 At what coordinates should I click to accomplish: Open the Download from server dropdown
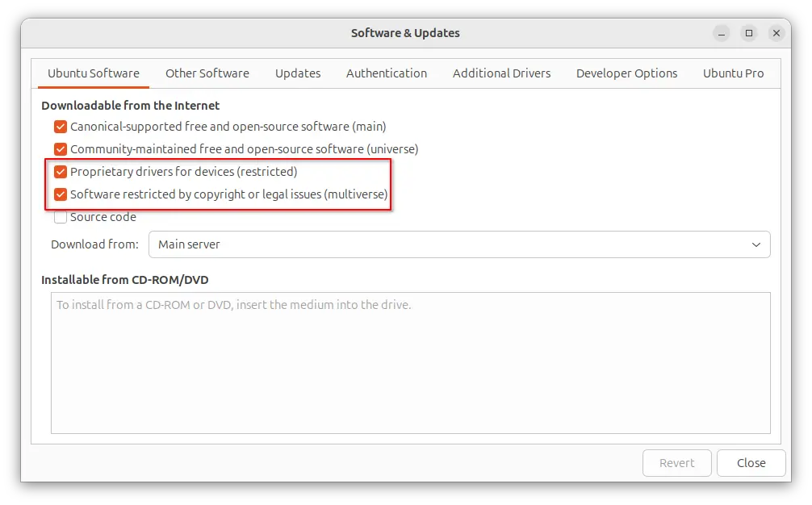click(x=459, y=244)
